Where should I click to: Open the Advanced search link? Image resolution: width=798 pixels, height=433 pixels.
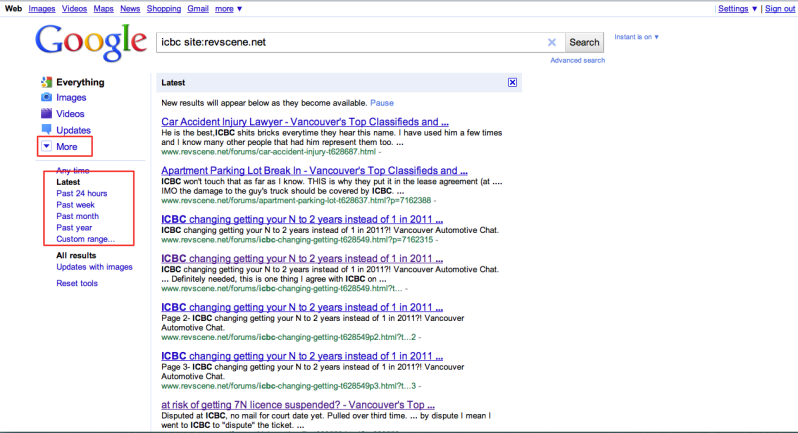(578, 60)
